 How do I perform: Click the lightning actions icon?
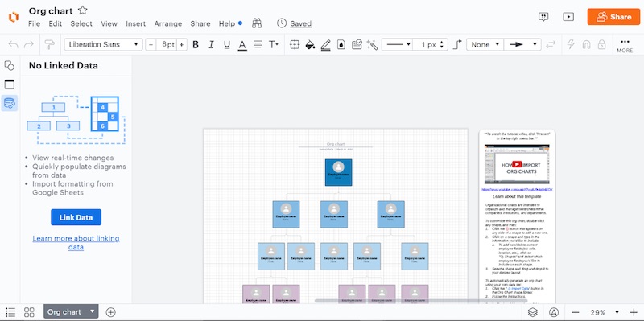click(x=571, y=44)
